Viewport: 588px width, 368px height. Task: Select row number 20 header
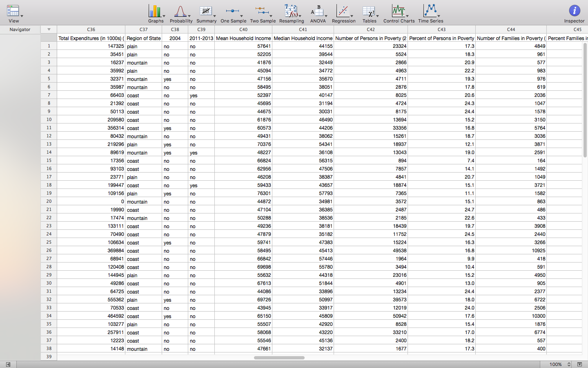pyautogui.click(x=49, y=201)
